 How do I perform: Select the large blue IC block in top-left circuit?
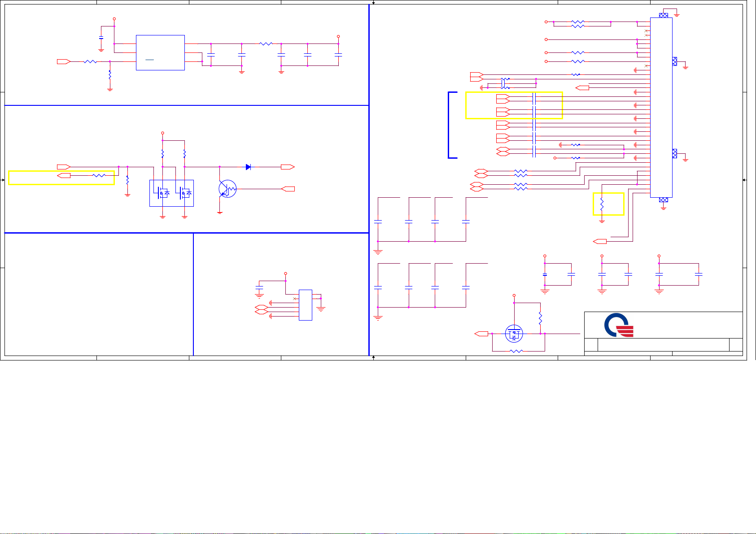(x=160, y=52)
